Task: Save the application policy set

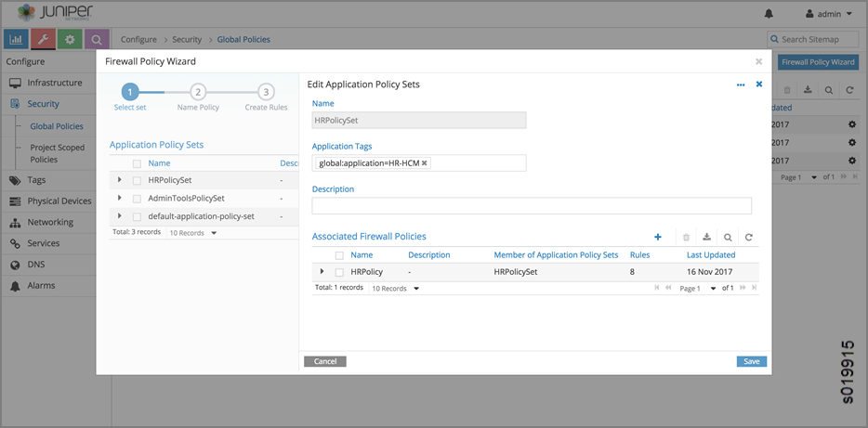Action: tap(751, 361)
